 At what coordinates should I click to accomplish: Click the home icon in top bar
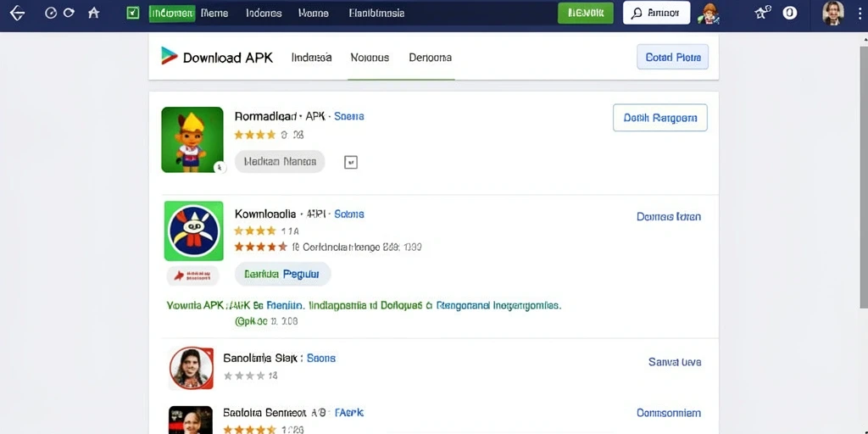click(93, 13)
